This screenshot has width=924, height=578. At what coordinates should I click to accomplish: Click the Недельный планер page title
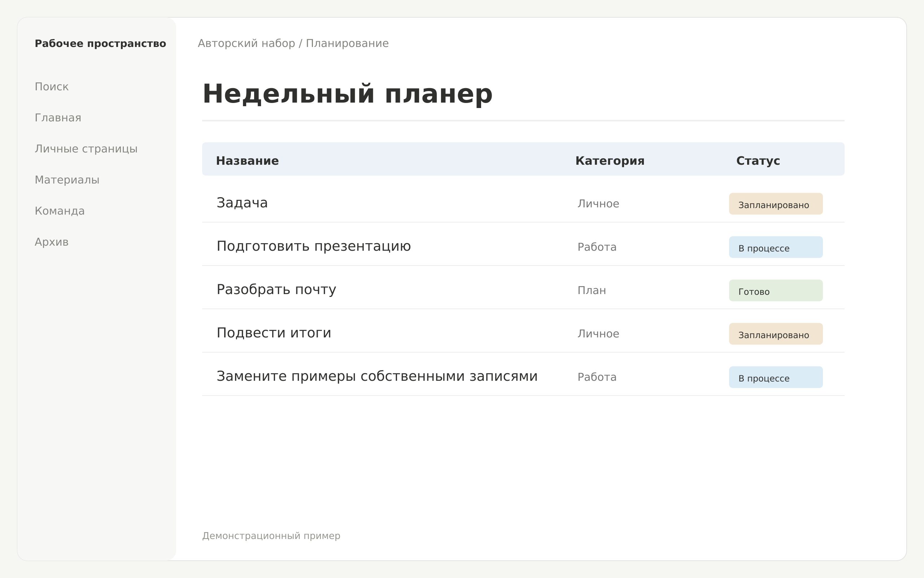[x=348, y=94]
